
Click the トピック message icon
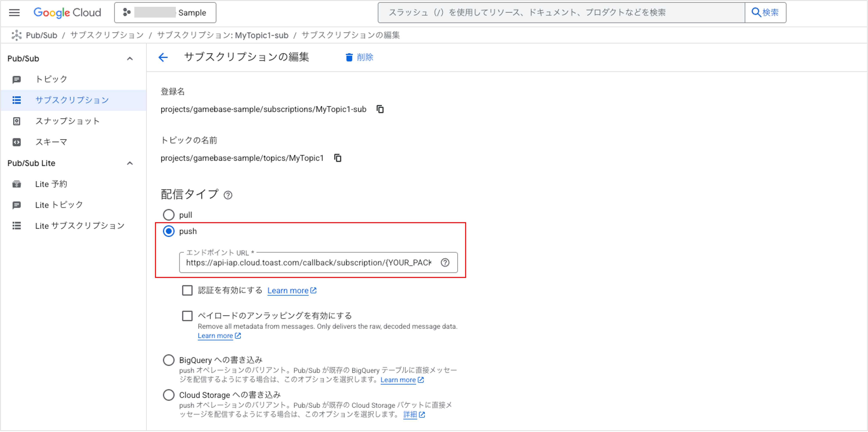[16, 80]
